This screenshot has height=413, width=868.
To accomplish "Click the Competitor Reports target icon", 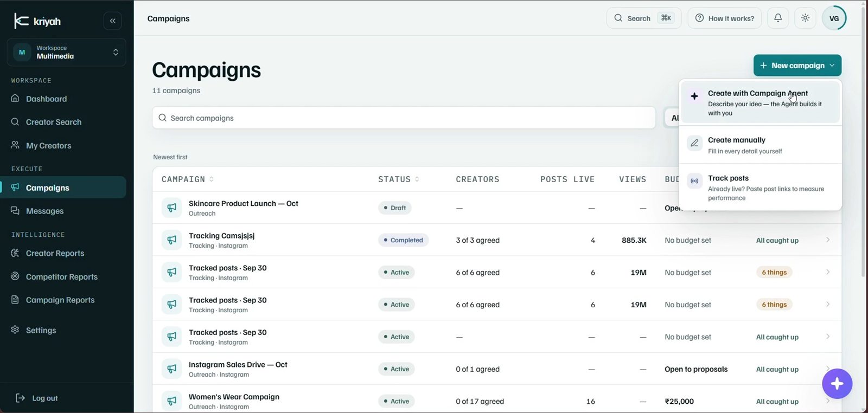I will tap(15, 276).
